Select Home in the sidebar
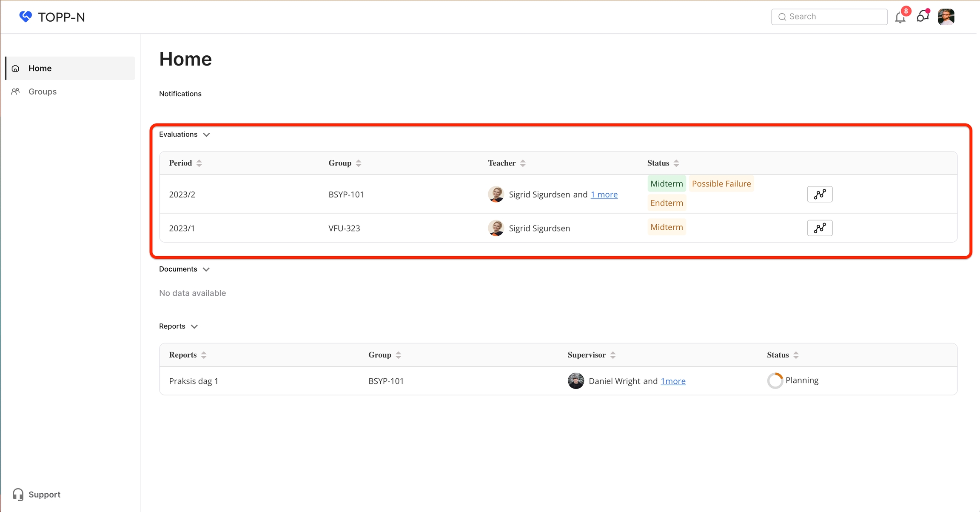 [40, 68]
